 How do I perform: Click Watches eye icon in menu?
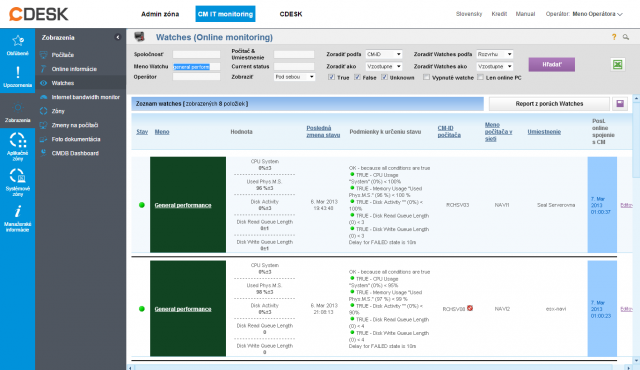click(x=43, y=83)
